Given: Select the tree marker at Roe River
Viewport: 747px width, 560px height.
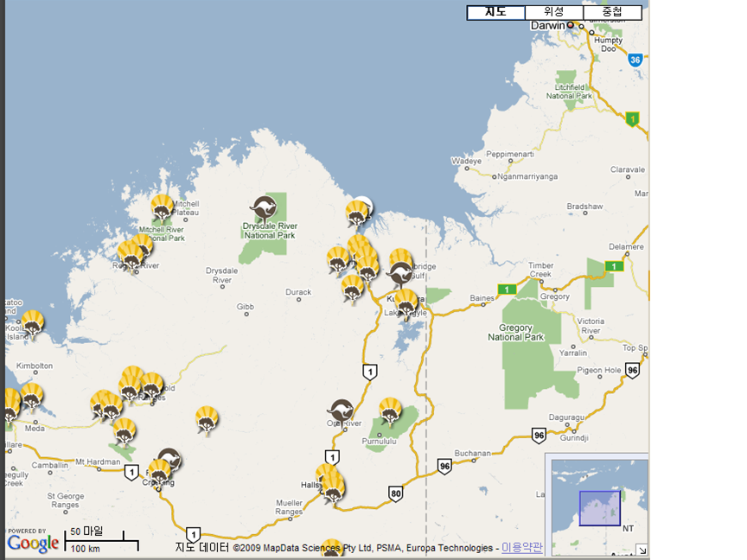Looking at the screenshot, I should click(130, 256).
